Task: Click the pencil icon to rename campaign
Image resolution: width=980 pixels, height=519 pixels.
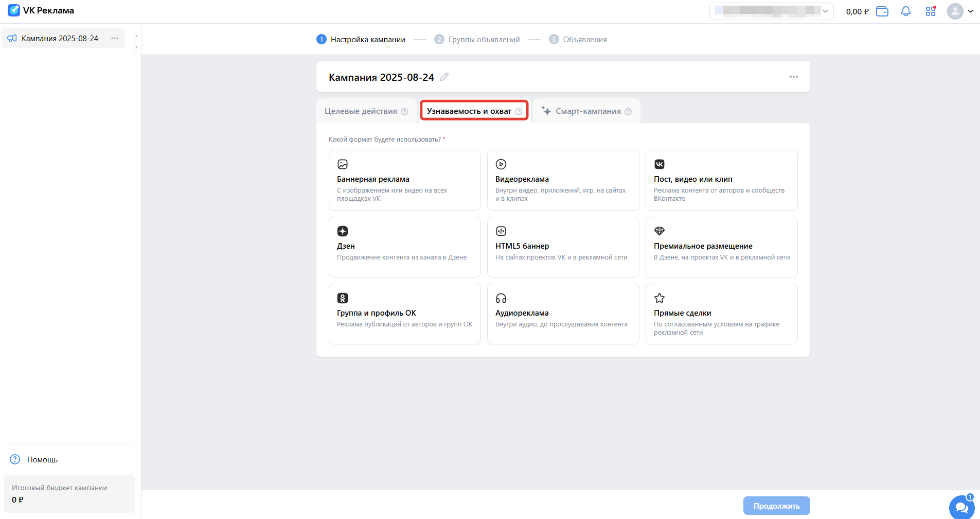Action: (x=444, y=77)
